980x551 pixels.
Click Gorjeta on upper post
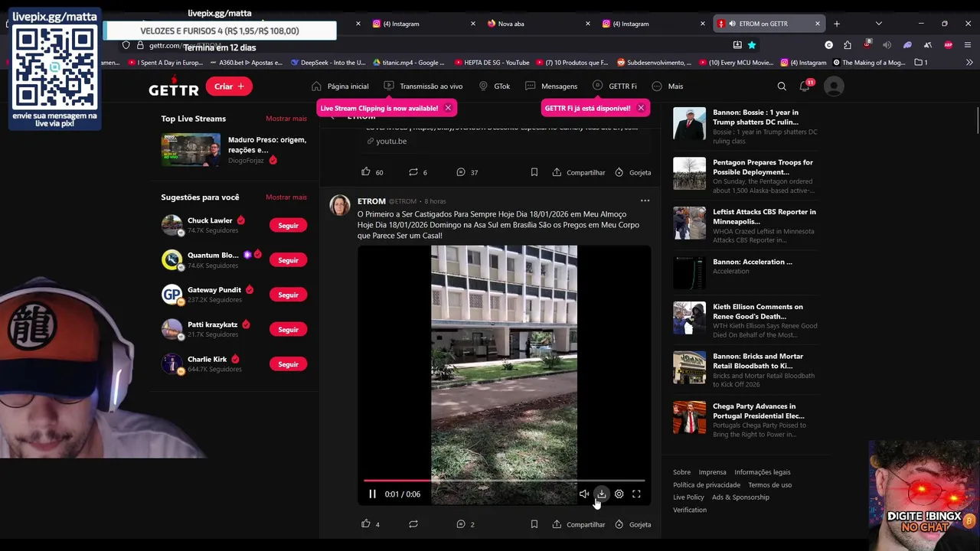pos(632,172)
